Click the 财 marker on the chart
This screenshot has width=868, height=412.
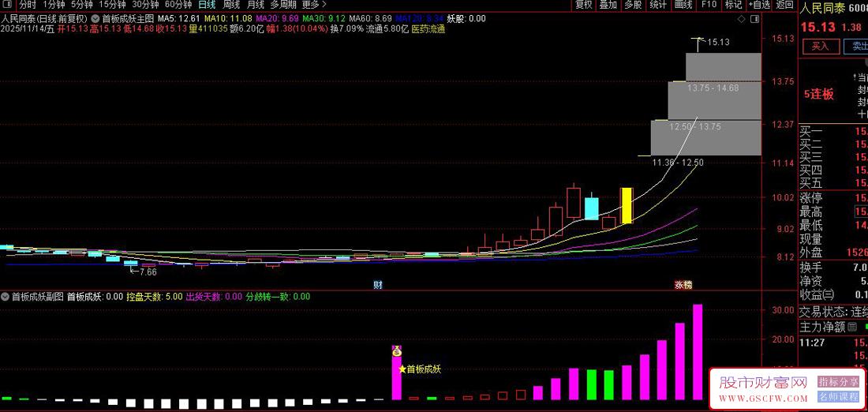(x=378, y=285)
